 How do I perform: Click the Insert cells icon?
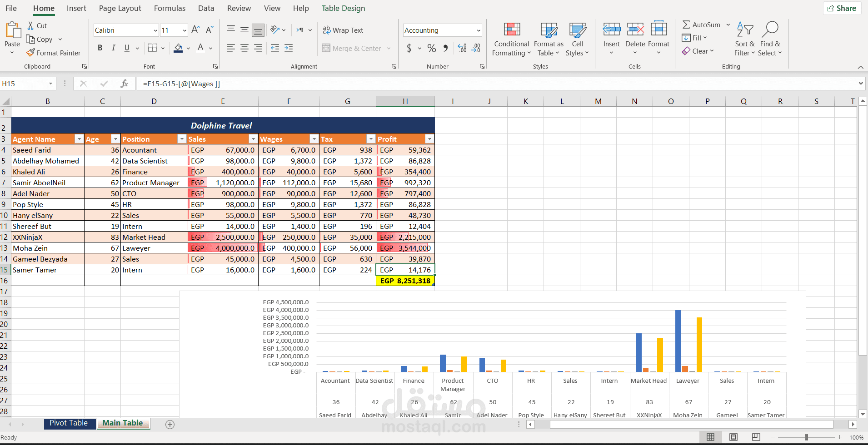612,30
